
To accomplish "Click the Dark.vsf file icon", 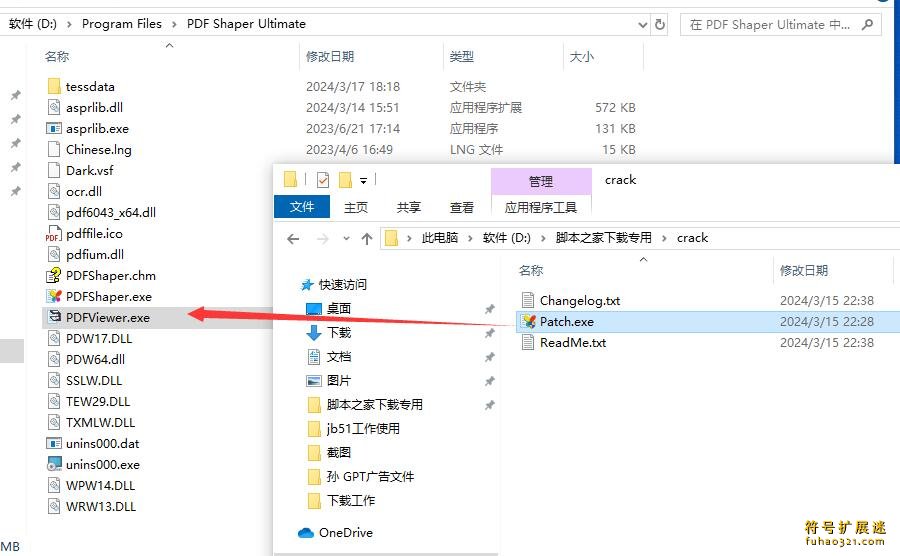I will [54, 170].
